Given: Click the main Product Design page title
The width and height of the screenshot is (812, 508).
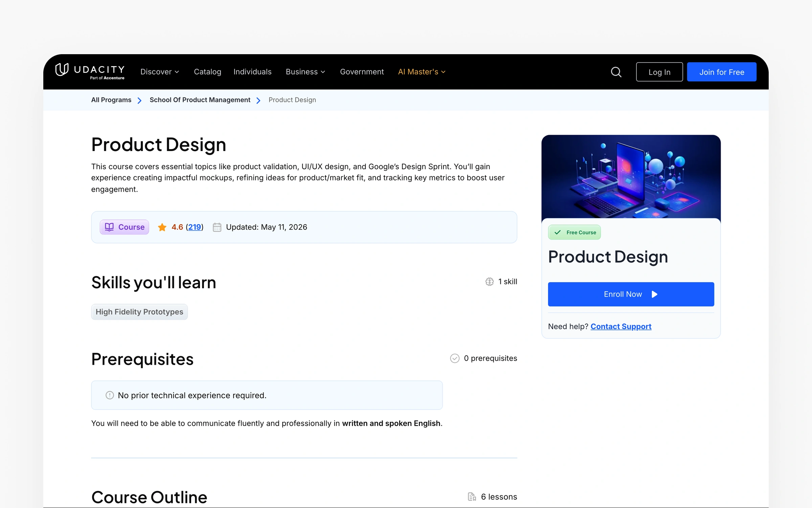Looking at the screenshot, I should [159, 145].
